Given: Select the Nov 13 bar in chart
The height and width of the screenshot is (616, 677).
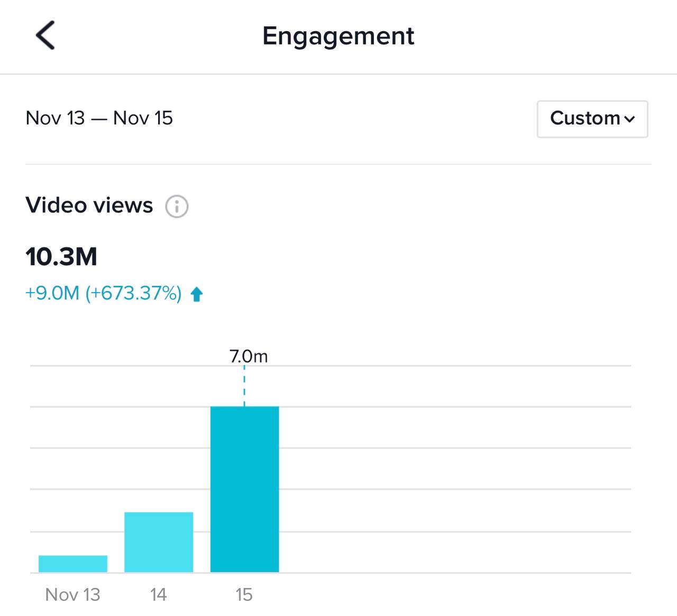Looking at the screenshot, I should [73, 564].
